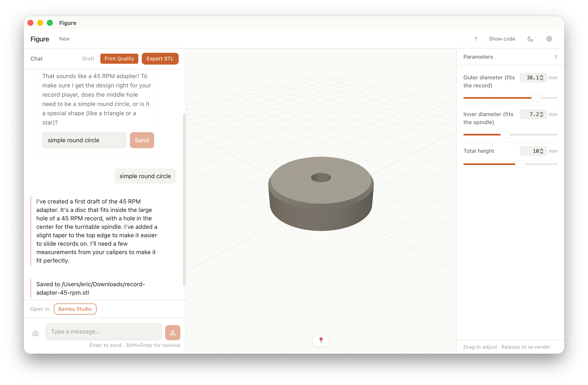Select Print Quality mode

pyautogui.click(x=119, y=58)
